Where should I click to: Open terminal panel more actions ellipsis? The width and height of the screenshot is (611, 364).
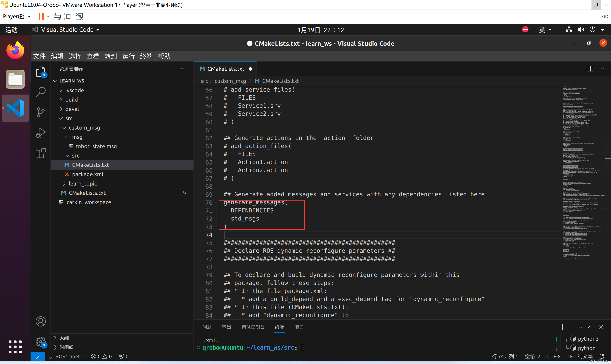(579, 327)
